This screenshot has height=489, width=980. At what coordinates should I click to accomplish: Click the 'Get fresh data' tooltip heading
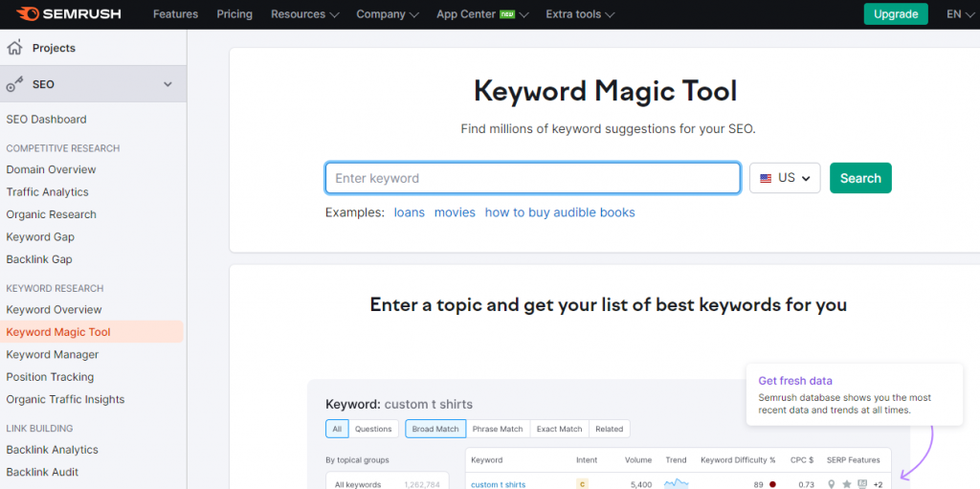[795, 381]
